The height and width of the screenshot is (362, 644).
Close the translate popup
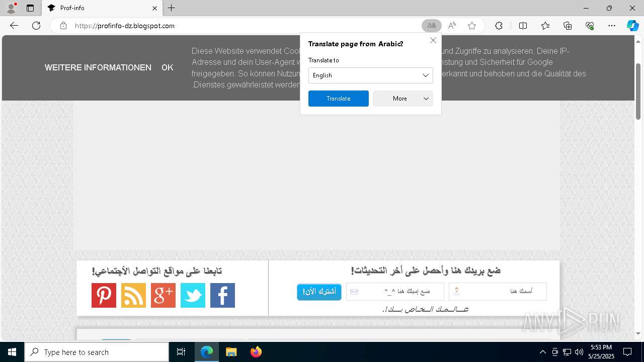[x=433, y=40]
